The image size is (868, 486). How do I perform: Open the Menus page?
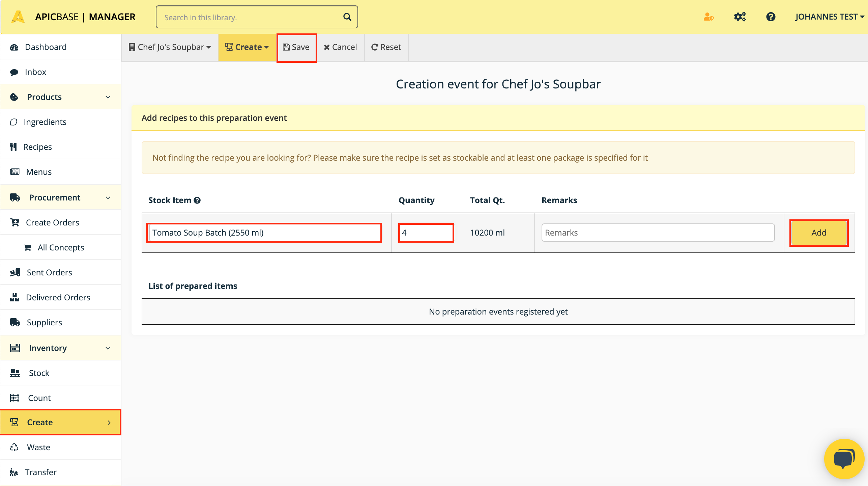point(61,172)
